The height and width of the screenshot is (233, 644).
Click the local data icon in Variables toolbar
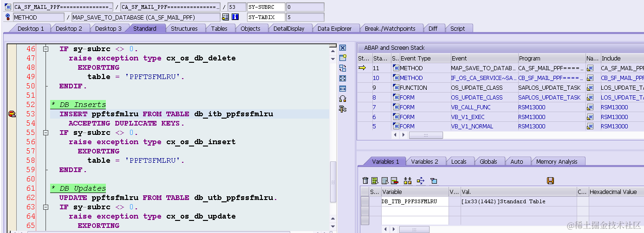[434, 180]
